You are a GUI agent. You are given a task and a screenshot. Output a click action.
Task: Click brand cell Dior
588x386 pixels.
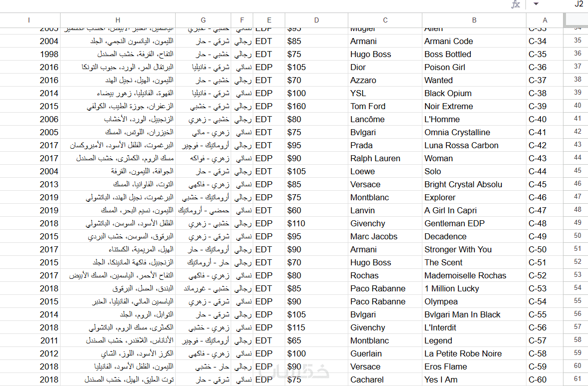tap(385, 67)
